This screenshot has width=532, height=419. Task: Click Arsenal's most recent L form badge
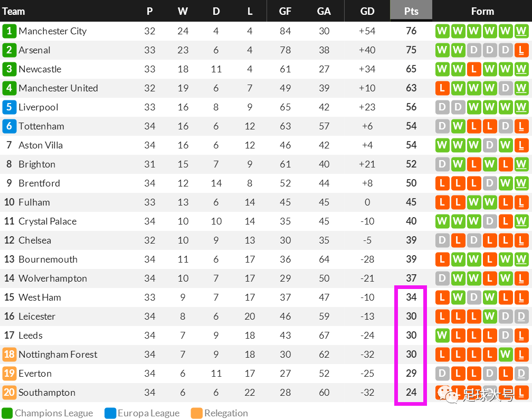pos(521,50)
